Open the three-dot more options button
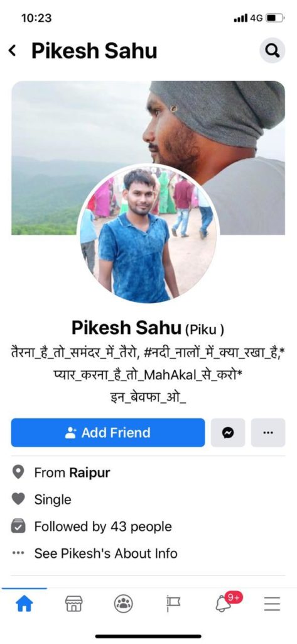Image resolution: width=297 pixels, height=644 pixels. click(x=268, y=433)
